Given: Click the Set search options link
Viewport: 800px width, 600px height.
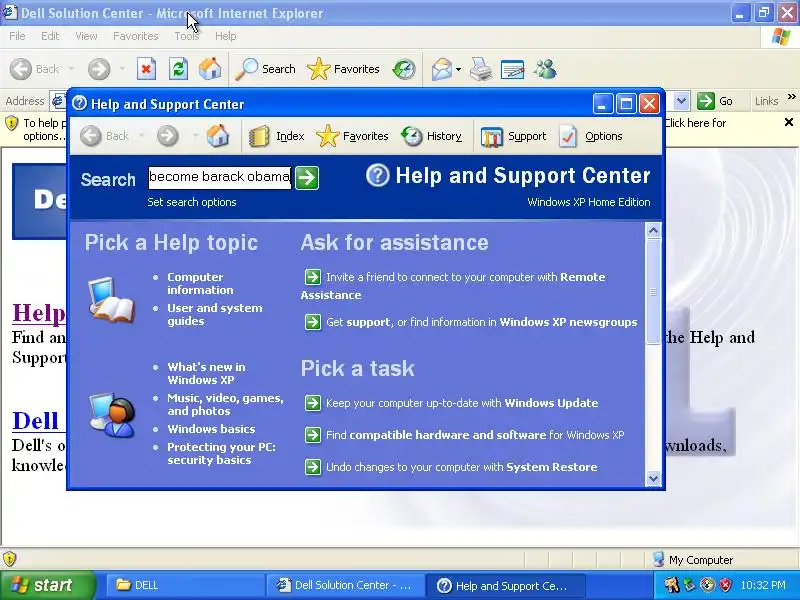Looking at the screenshot, I should coord(192,202).
